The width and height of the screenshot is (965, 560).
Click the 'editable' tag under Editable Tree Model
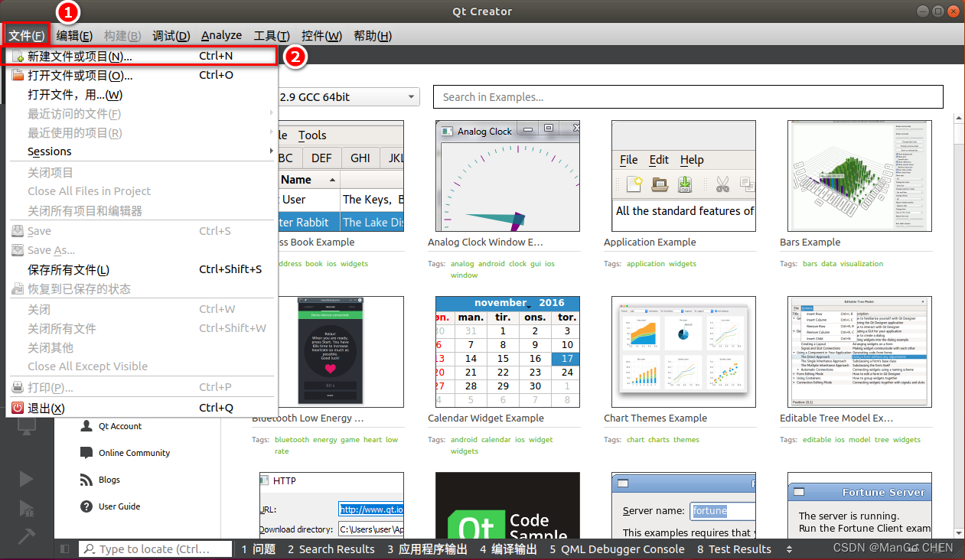tap(817, 440)
